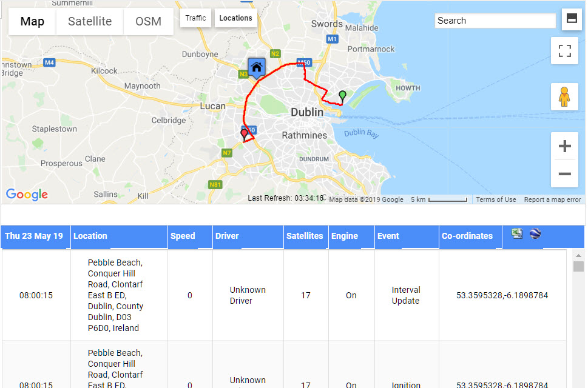Zoom in on the map
This screenshot has width=588, height=388.
point(564,146)
